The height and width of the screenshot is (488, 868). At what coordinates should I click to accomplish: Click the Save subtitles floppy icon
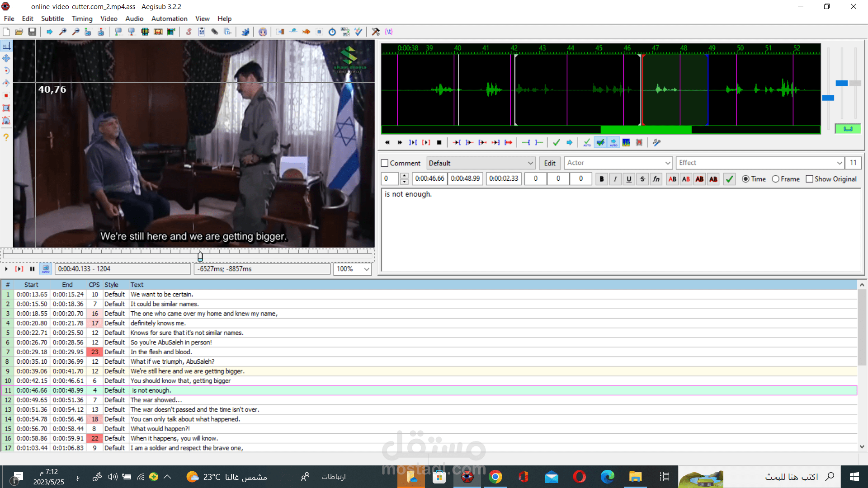click(32, 32)
